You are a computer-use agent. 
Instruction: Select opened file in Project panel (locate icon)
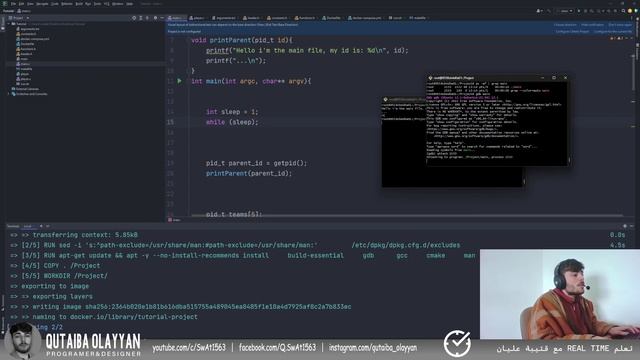coord(134,18)
